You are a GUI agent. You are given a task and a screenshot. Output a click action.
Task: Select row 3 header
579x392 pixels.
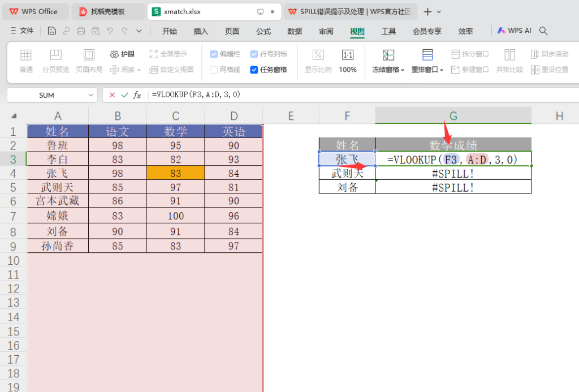13,160
